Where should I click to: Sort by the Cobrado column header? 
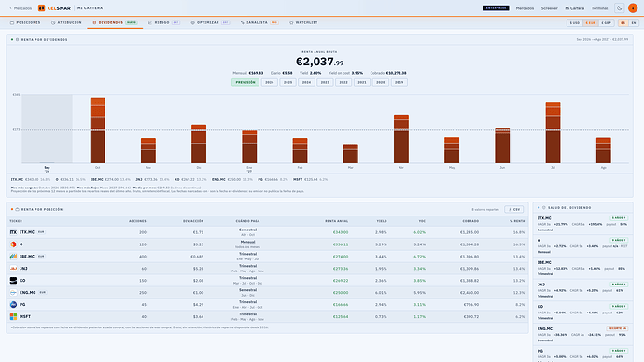[x=470, y=221]
